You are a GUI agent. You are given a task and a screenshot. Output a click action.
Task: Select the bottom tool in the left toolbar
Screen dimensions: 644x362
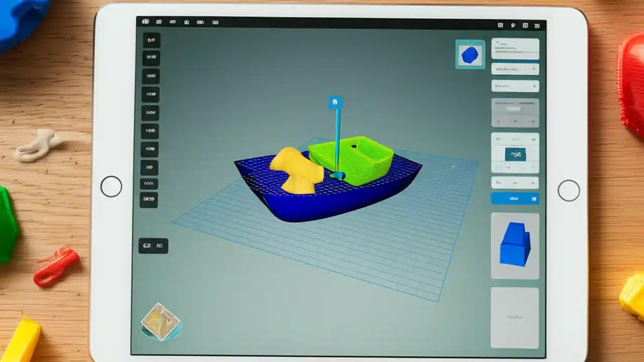149,199
